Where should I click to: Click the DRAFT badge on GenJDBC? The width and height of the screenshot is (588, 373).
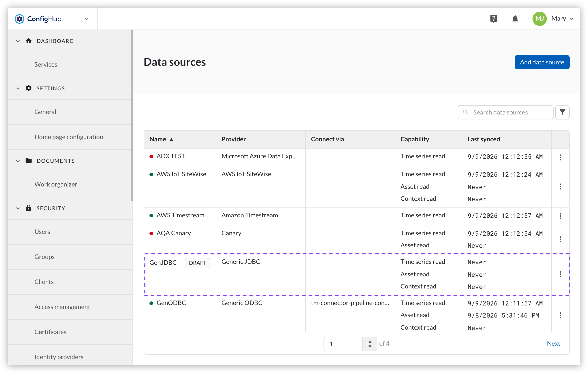(x=197, y=263)
